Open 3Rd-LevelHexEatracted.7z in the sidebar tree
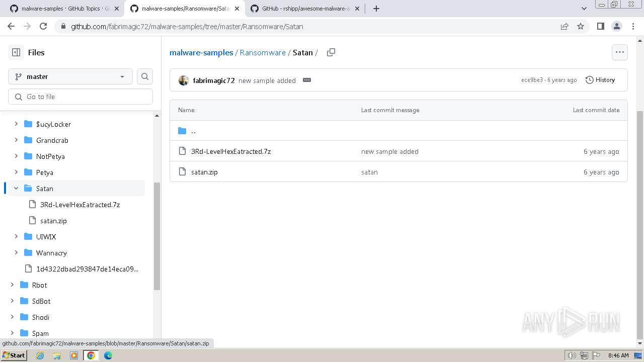This screenshot has height=362, width=644. coord(80,205)
